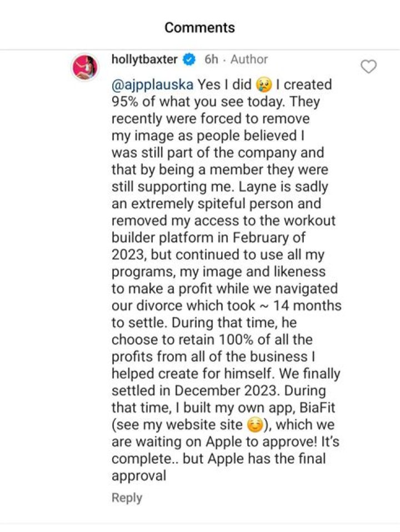
Task: Click the Comments header title
Action: [199, 27]
